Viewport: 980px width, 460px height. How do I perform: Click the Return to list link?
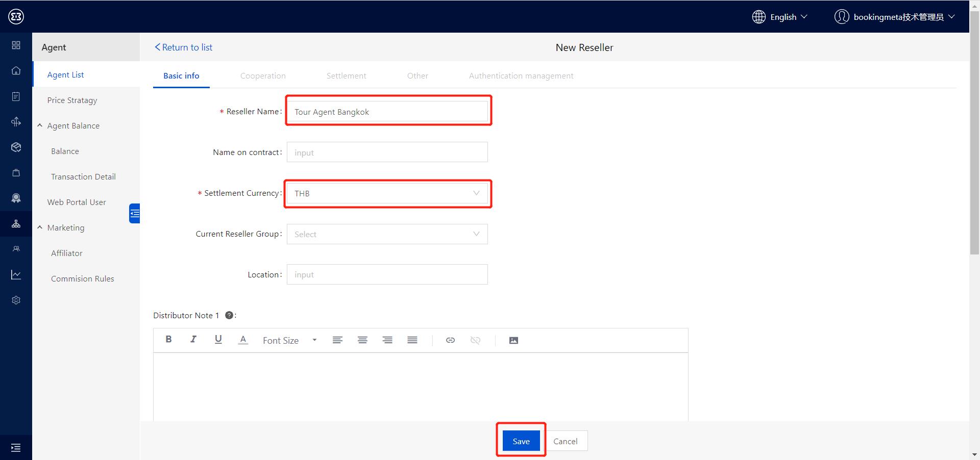tap(184, 47)
